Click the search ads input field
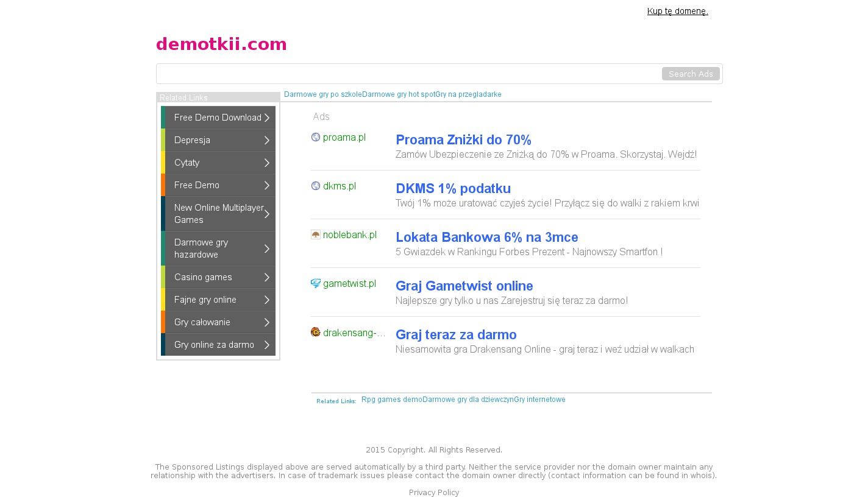This screenshot has height=497, width=868. coord(409,74)
